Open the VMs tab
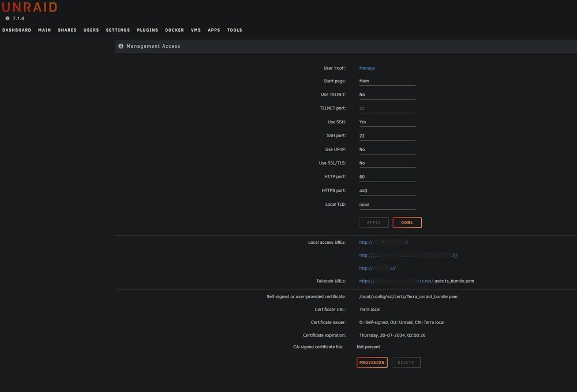The image size is (577, 392). [196, 30]
